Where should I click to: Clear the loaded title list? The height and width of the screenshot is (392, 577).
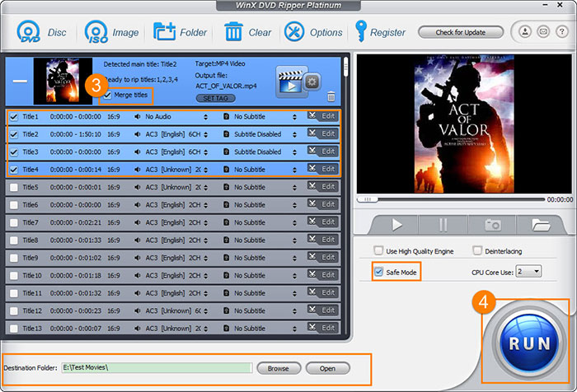(248, 32)
